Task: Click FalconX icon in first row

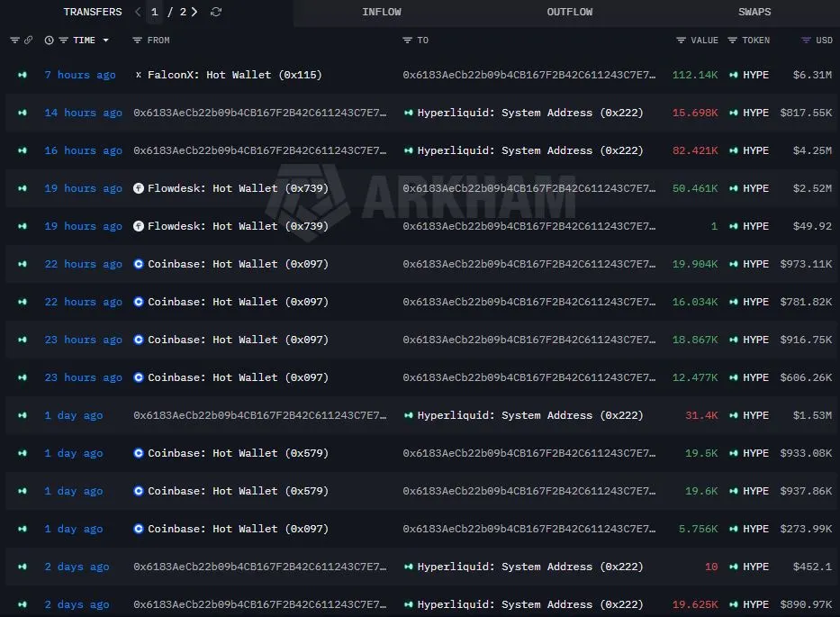Action: point(139,75)
